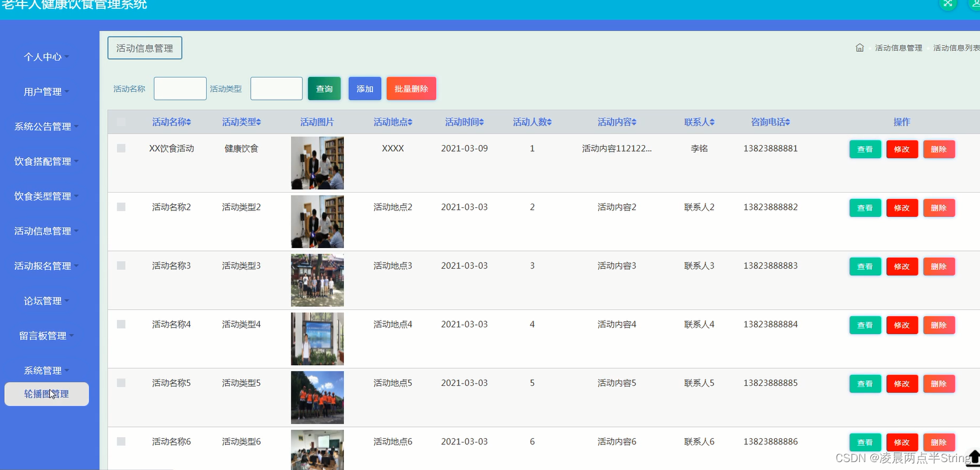Toggle the select-all checkbox in table header

(x=121, y=122)
